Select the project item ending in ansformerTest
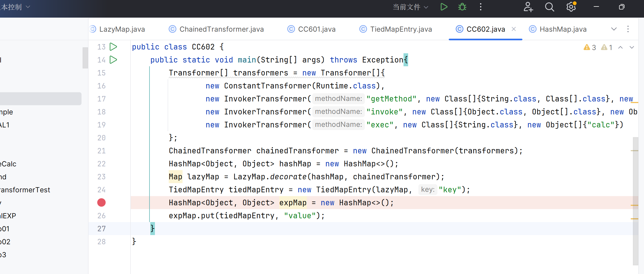Image resolution: width=644 pixels, height=274 pixels. (x=25, y=190)
